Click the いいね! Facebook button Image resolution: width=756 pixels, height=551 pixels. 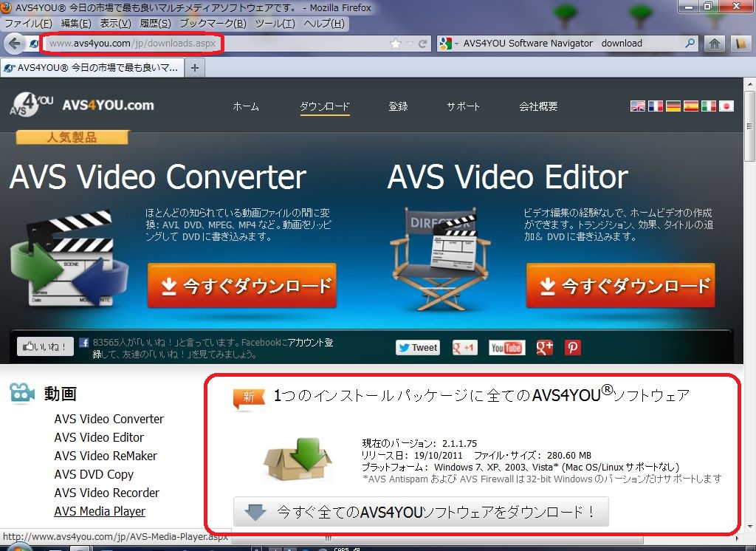pos(44,346)
